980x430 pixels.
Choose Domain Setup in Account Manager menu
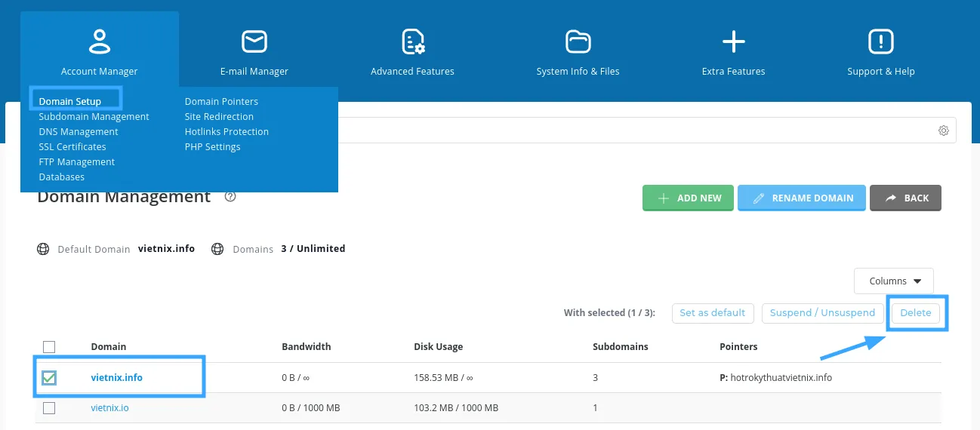[x=70, y=101]
